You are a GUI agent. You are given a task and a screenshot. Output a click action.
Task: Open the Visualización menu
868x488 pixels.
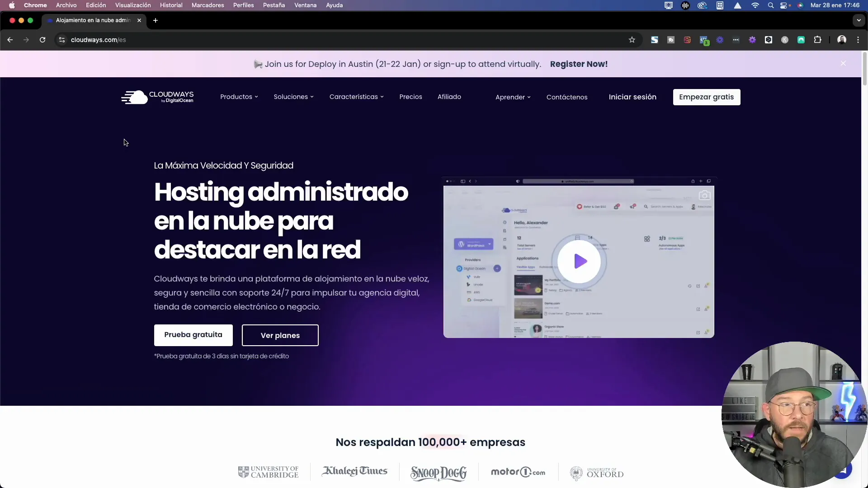133,5
